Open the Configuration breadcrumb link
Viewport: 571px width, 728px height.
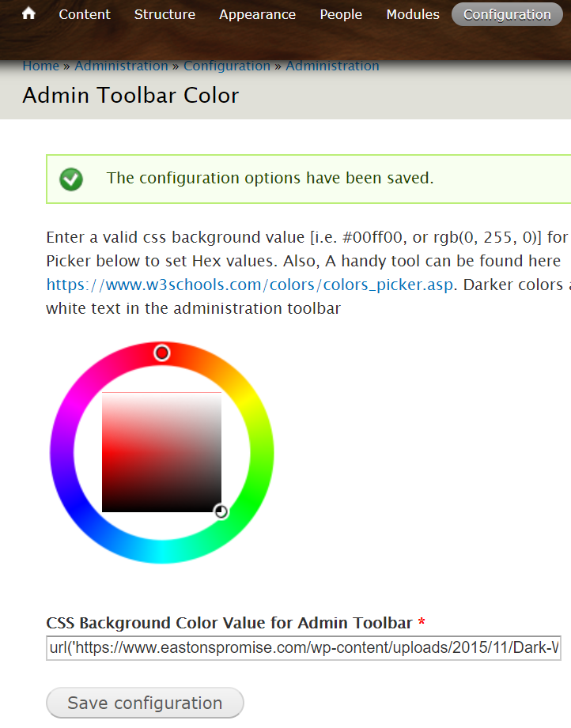[x=227, y=66]
